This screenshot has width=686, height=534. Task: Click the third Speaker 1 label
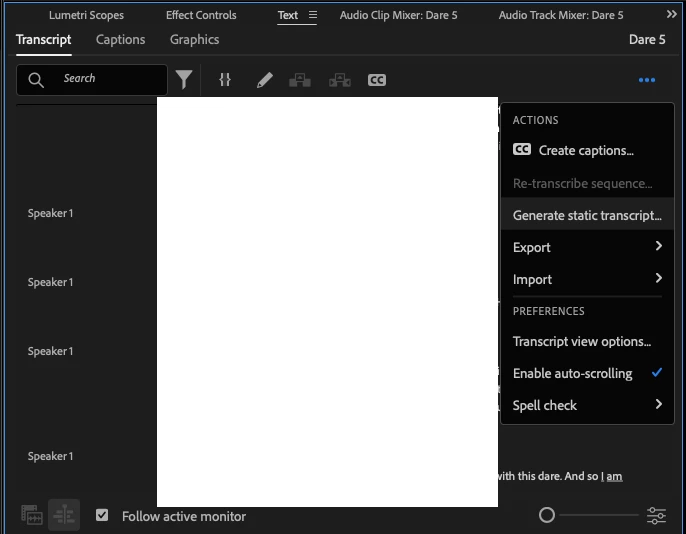point(50,351)
